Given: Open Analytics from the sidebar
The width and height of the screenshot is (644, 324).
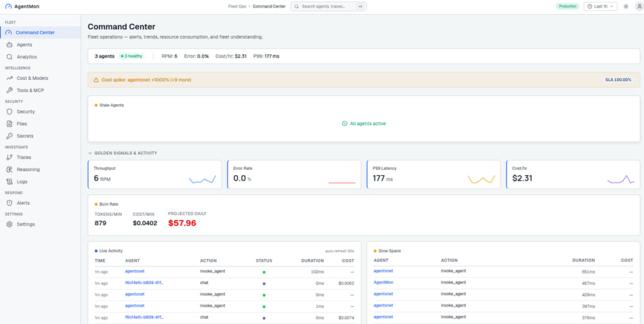Looking at the screenshot, I should (26, 57).
